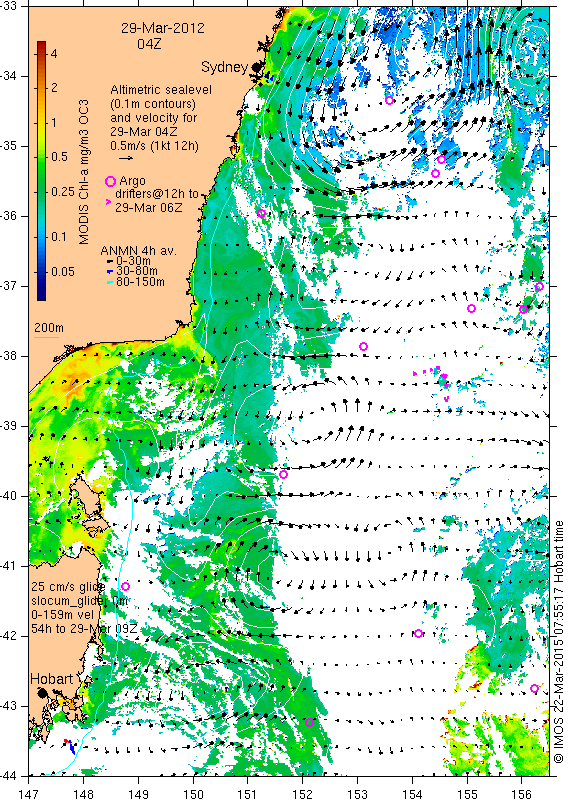The height and width of the screenshot is (800, 570).
Task: Select the Argo float near 37.9°S 153°E
Action: tap(363, 347)
